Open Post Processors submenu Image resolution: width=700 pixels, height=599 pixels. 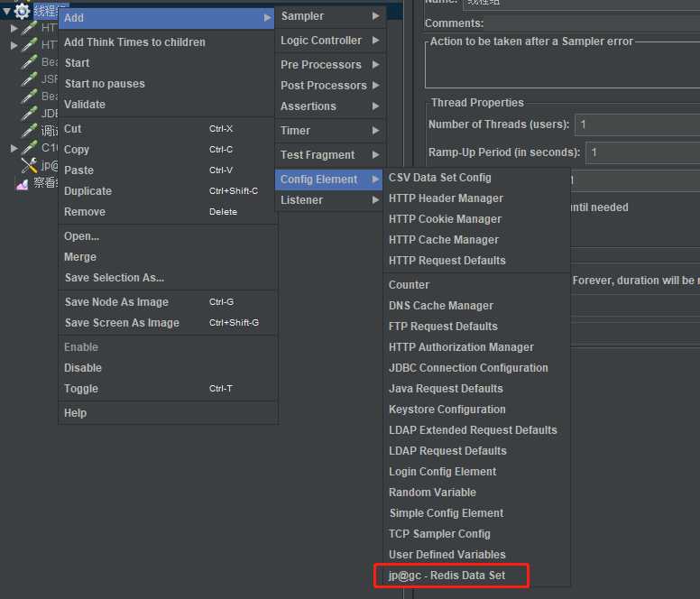click(329, 86)
